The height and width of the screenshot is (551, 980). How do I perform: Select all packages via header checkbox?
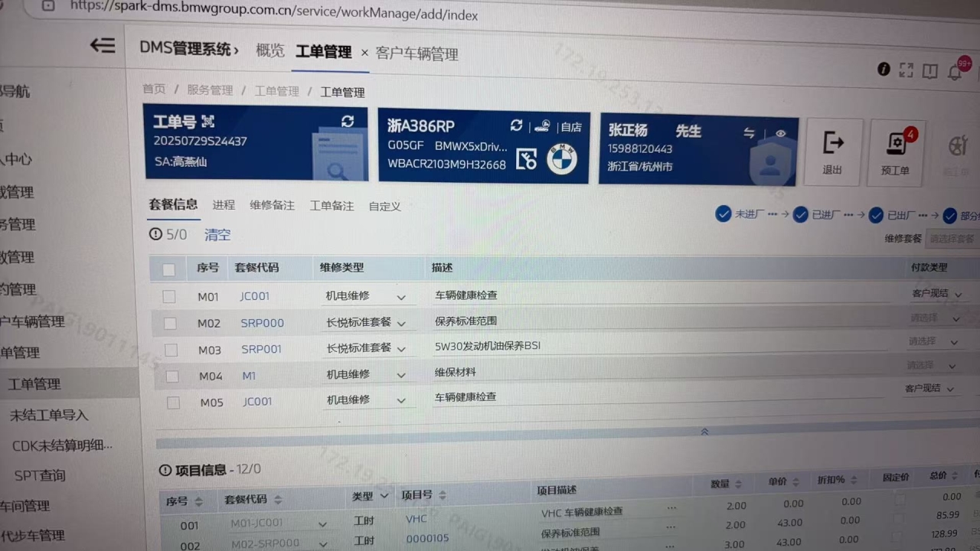168,269
